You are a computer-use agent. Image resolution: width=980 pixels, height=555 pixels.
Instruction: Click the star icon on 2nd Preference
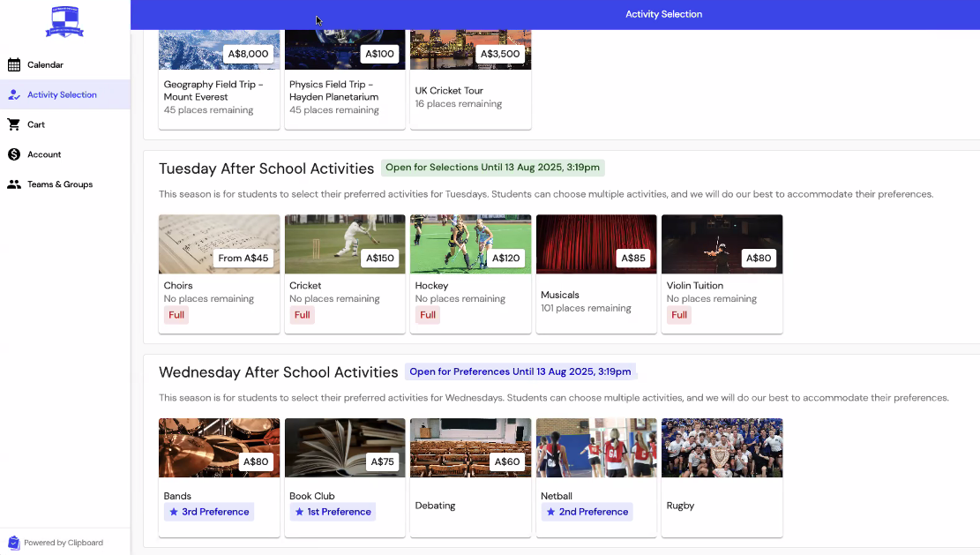550,512
